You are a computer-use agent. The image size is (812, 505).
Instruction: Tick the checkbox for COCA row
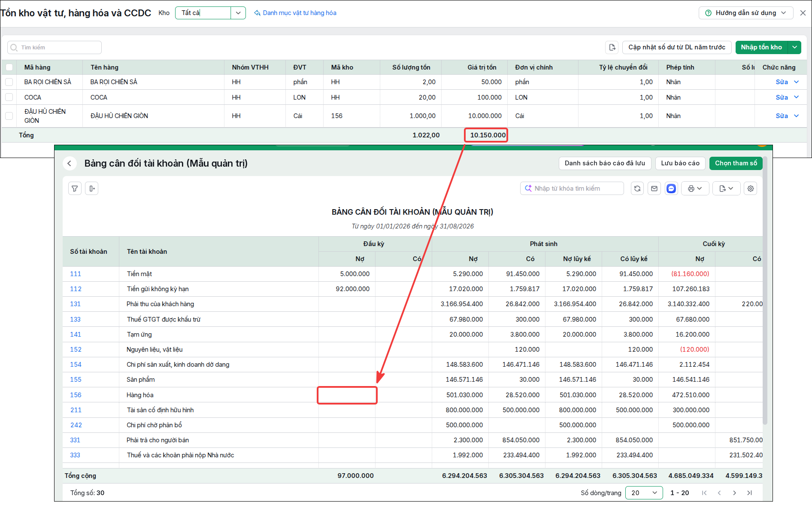(9, 97)
